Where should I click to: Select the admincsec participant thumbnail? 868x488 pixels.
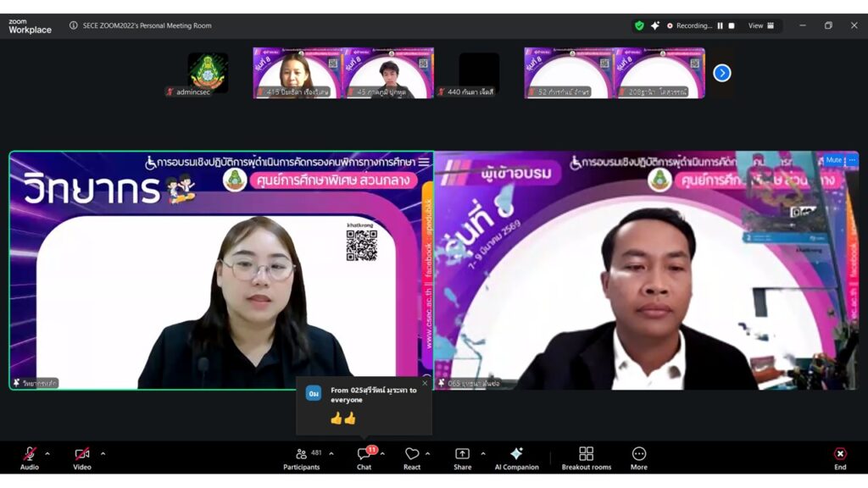[x=208, y=73]
